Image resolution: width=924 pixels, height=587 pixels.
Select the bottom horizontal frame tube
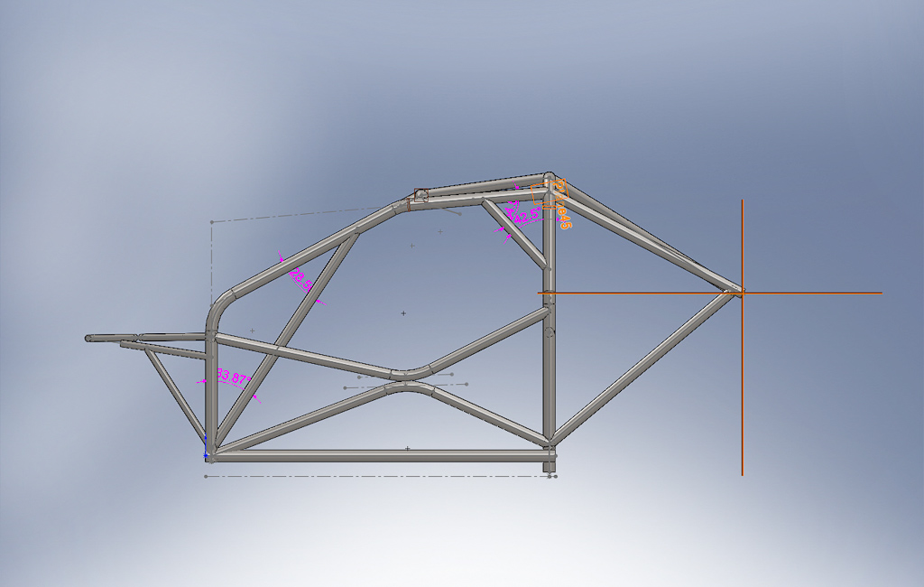pyautogui.click(x=379, y=456)
